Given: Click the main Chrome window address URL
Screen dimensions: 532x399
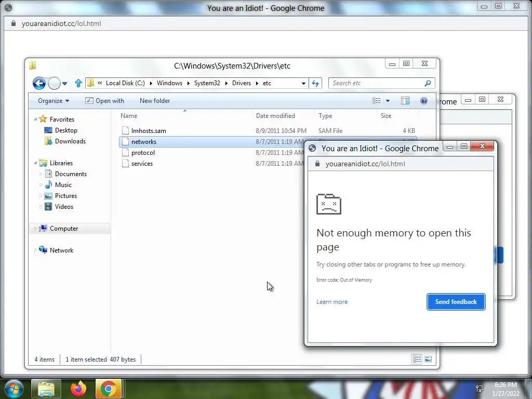Looking at the screenshot, I should point(61,23).
